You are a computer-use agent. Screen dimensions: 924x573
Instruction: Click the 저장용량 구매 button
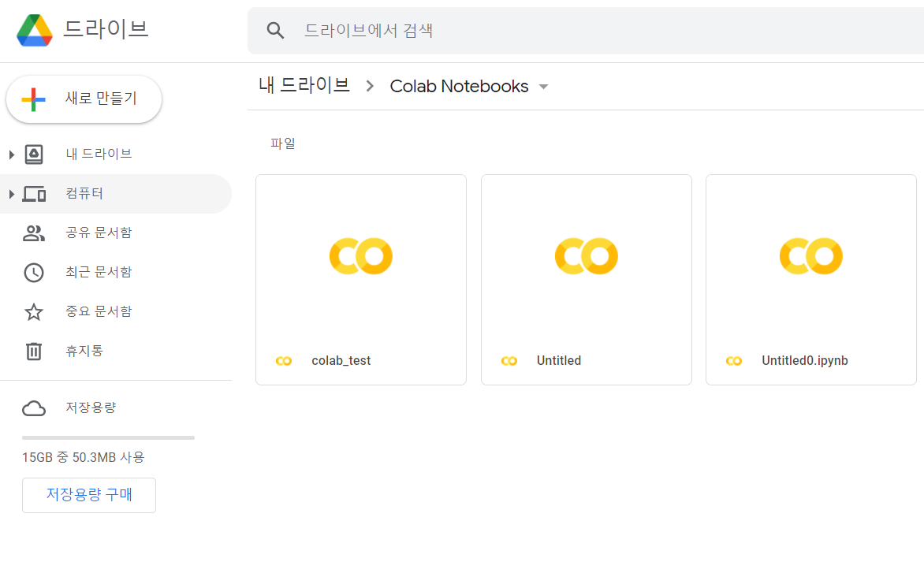[x=89, y=495]
